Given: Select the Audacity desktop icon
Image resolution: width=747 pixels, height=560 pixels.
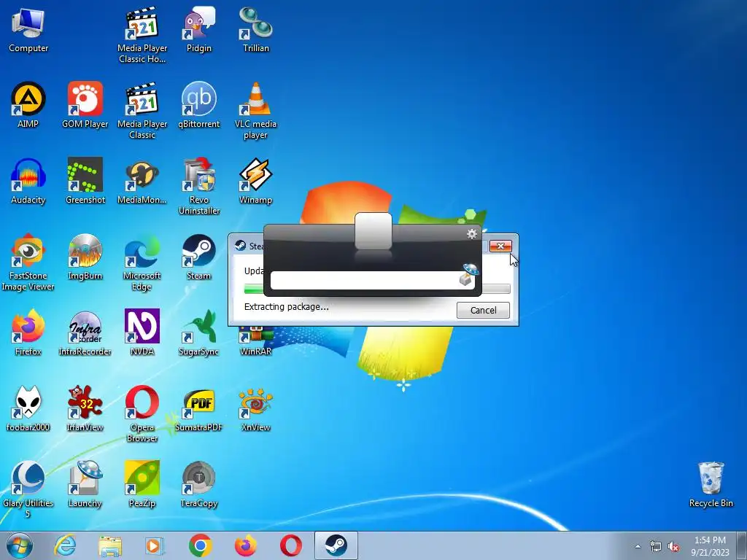Looking at the screenshot, I should (x=28, y=182).
